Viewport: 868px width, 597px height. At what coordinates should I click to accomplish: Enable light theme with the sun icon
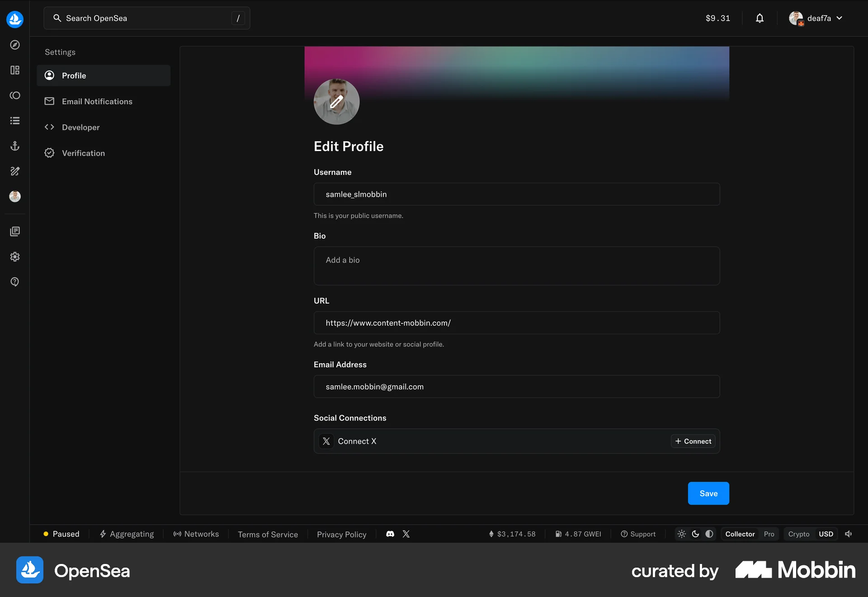[x=682, y=534]
